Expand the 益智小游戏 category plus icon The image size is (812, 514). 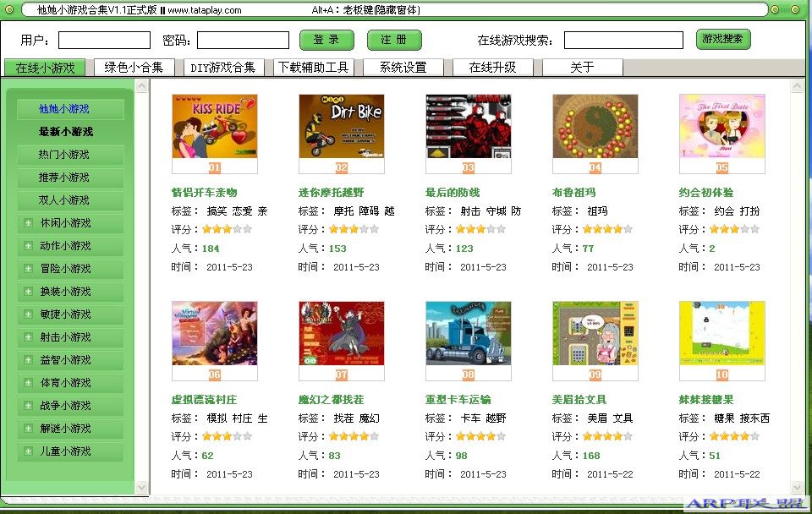[x=28, y=360]
